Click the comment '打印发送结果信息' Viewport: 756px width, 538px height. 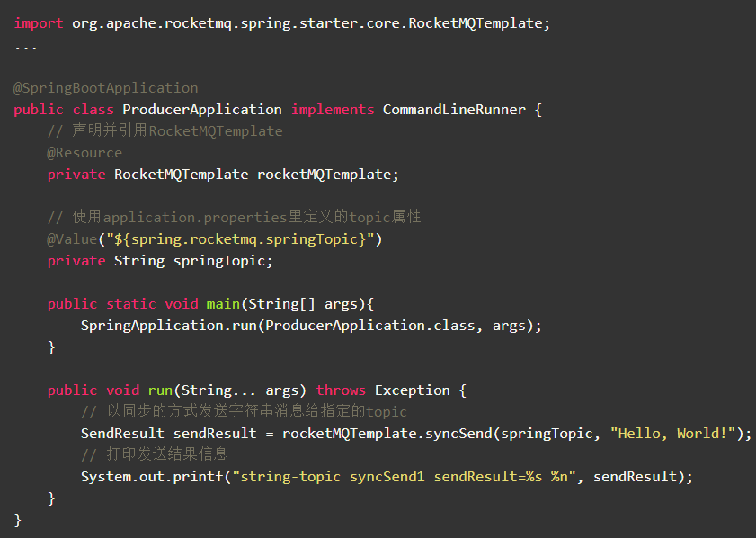coord(155,454)
